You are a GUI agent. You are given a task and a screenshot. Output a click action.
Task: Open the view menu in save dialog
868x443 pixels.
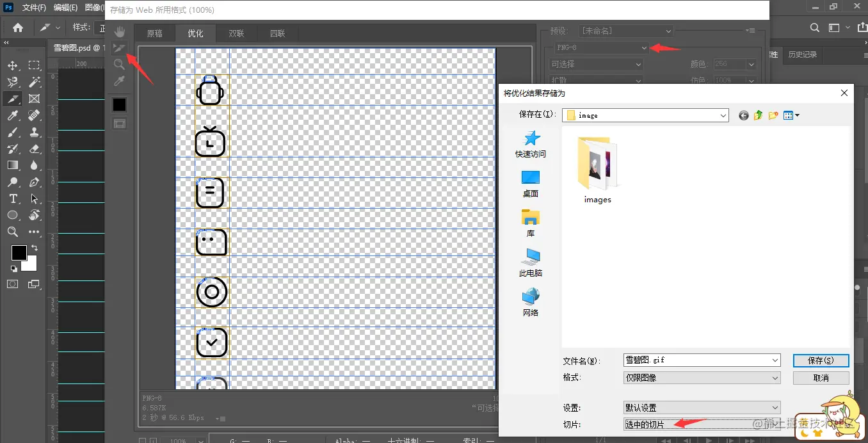point(792,115)
